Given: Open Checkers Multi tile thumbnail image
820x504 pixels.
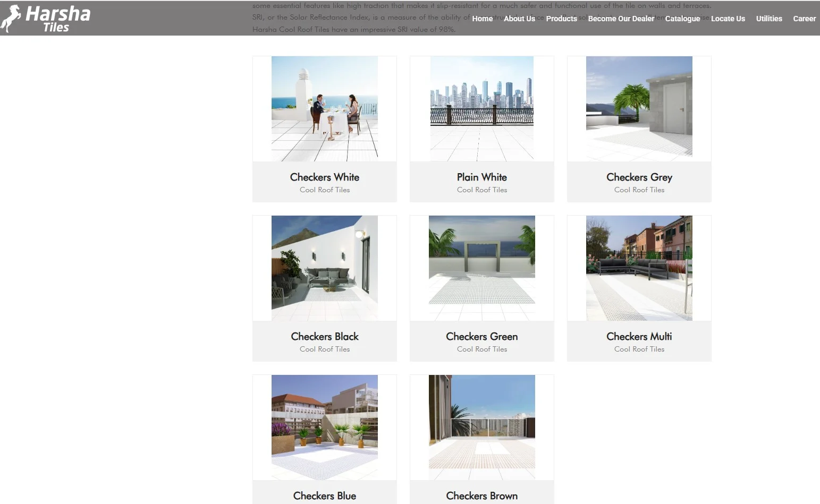Looking at the screenshot, I should (x=639, y=268).
